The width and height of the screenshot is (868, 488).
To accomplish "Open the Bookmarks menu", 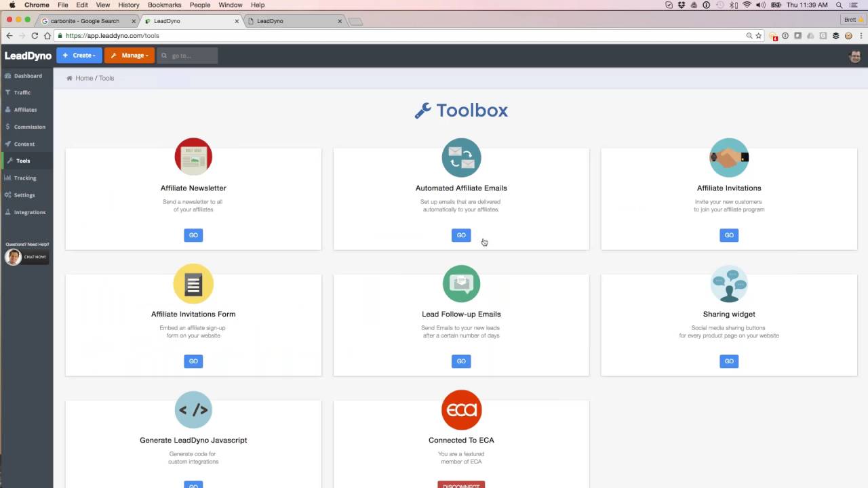I will (x=164, y=5).
